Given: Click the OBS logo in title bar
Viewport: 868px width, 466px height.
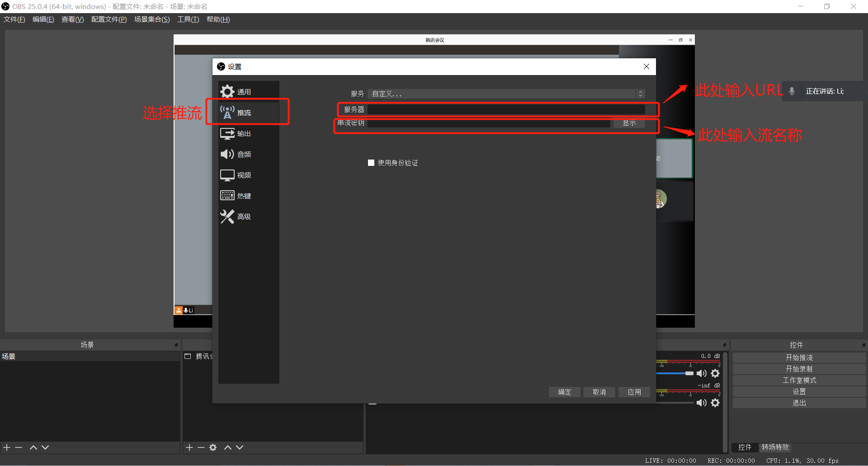Looking at the screenshot, I should click(x=5, y=6).
